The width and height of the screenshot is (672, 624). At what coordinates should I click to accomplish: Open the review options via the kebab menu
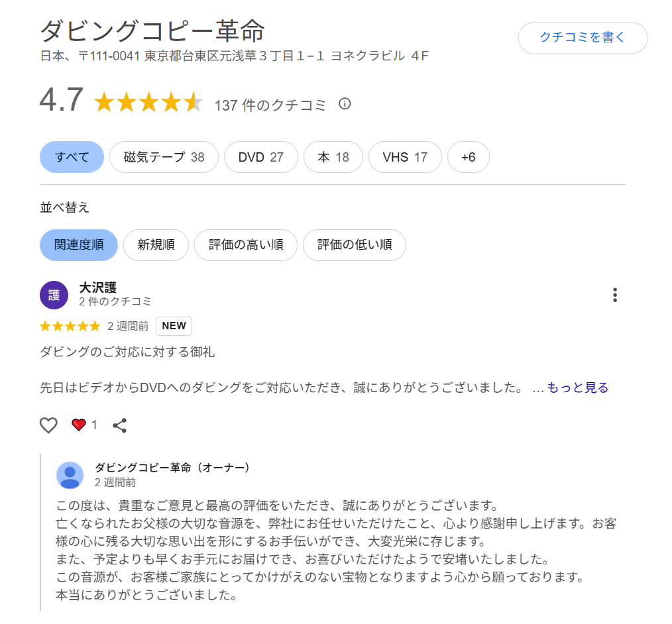[x=615, y=295]
